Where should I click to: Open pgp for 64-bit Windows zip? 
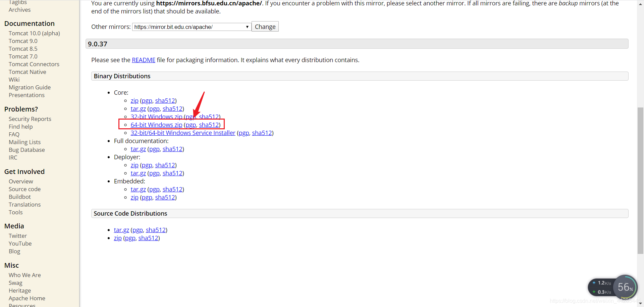[191, 125]
